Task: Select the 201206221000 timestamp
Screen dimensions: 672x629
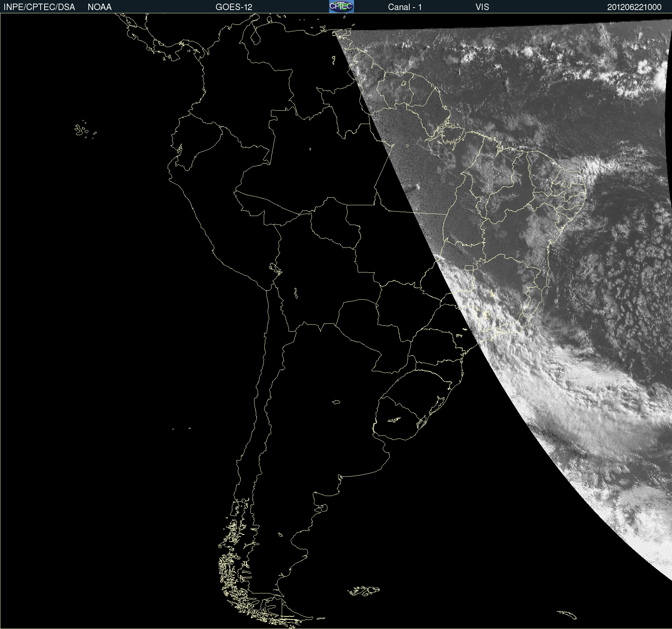Action: coord(634,7)
